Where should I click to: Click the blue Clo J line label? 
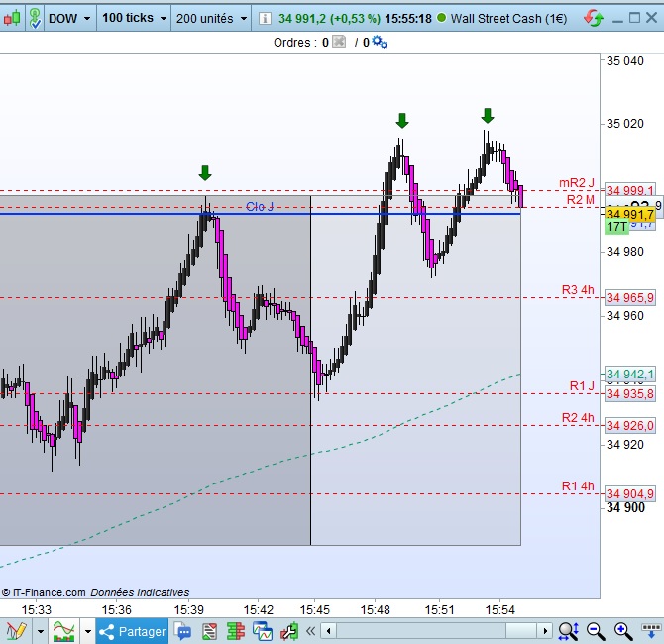coord(260,206)
